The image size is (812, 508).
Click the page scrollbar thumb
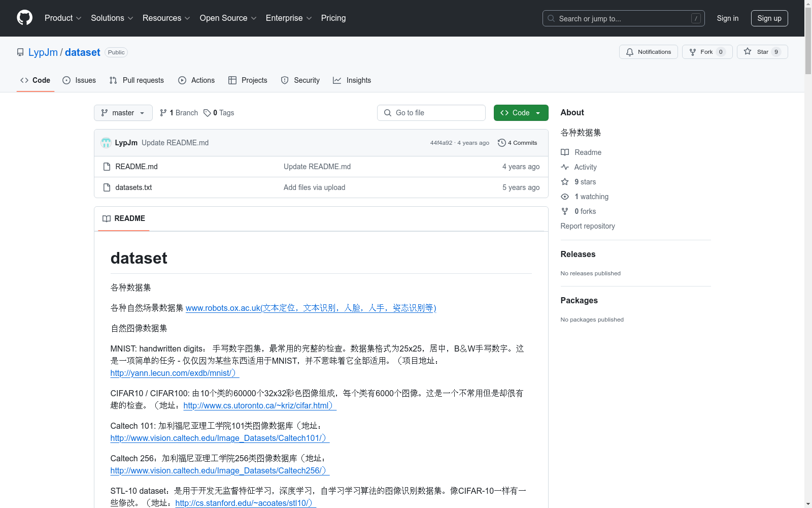(808, 42)
